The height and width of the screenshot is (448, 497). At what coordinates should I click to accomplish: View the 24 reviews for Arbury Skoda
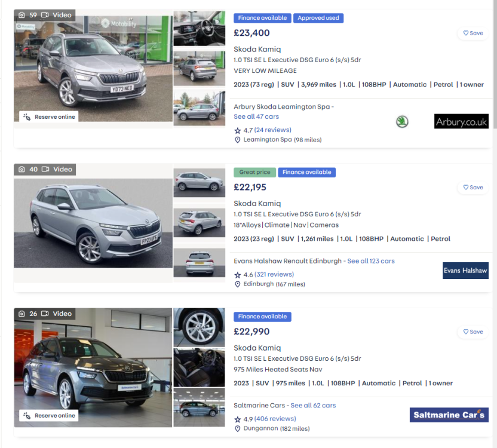click(x=272, y=130)
